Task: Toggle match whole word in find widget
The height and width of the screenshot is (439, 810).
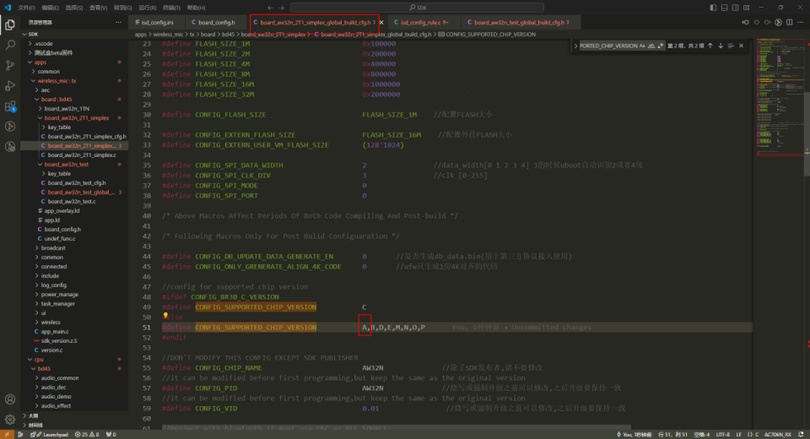Action: [651, 45]
